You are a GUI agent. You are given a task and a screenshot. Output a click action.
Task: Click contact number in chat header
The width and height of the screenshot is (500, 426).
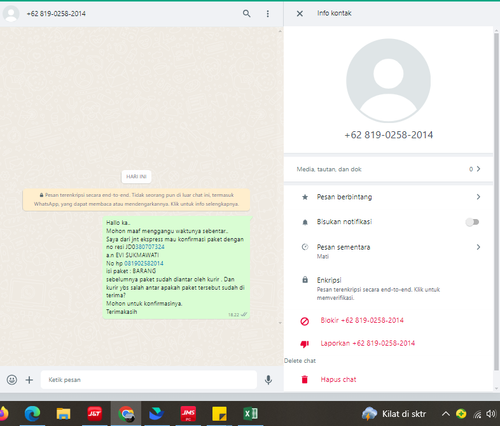point(56,14)
